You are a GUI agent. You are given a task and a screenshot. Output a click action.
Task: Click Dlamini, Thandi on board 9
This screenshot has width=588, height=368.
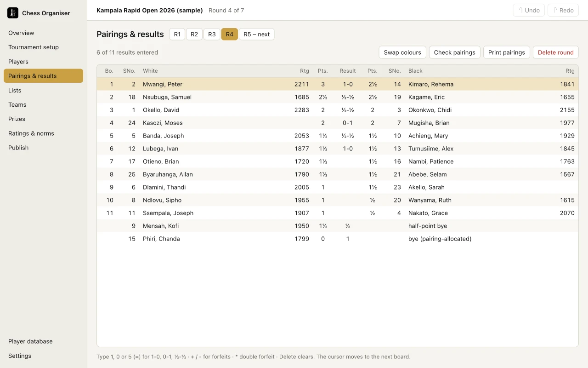[x=164, y=187]
